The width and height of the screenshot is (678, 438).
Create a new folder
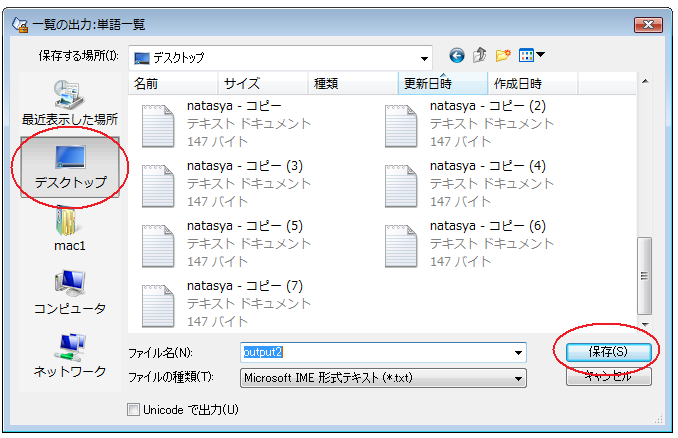tap(503, 56)
